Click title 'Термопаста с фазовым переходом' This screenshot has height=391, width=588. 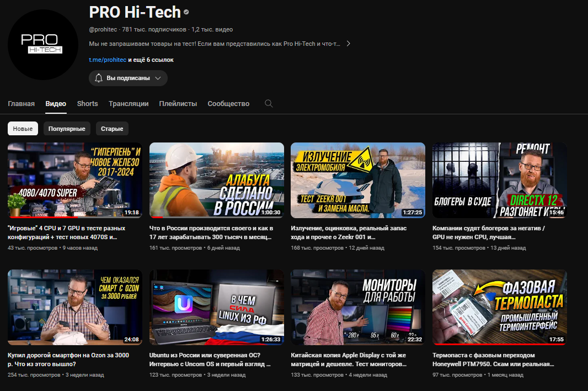coord(493,360)
